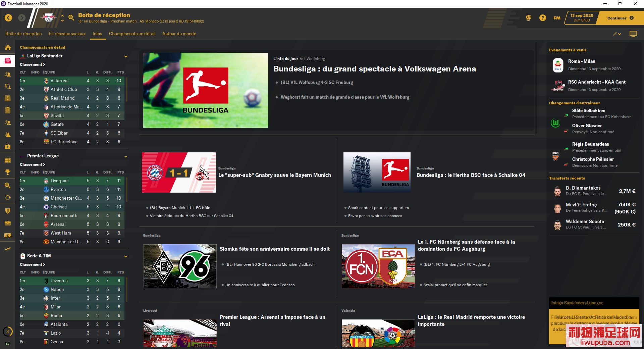Switch to Fil réseaux sociaux tab
Screen dimensions: 644x349
click(x=67, y=34)
